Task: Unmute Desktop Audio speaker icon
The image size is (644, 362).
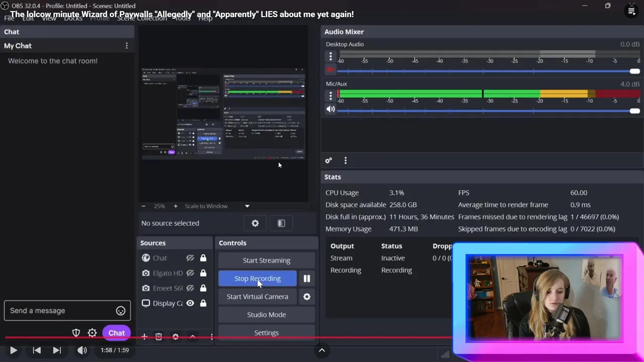Action: coord(331,70)
